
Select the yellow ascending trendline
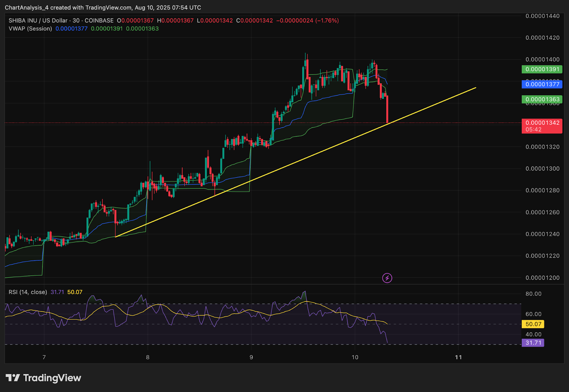pyautogui.click(x=295, y=162)
